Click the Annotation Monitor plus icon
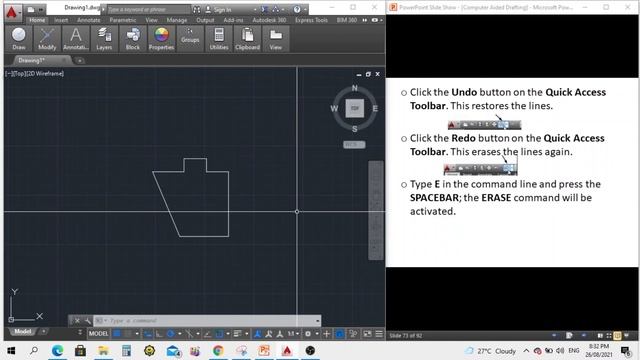The width and height of the screenshot is (640, 360). coord(327,334)
